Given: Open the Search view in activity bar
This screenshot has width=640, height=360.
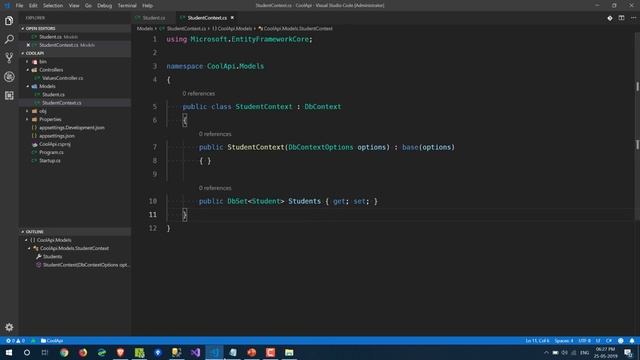Looking at the screenshot, I should 9,39.
